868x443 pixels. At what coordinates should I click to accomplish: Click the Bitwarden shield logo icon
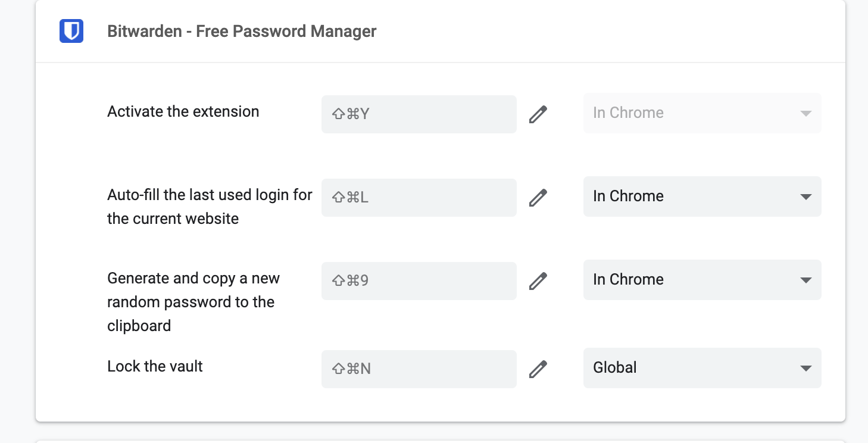tap(71, 31)
